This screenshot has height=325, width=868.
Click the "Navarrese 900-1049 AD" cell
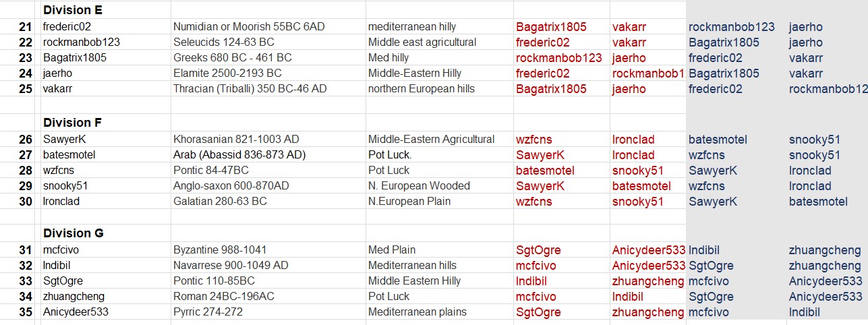(x=231, y=266)
